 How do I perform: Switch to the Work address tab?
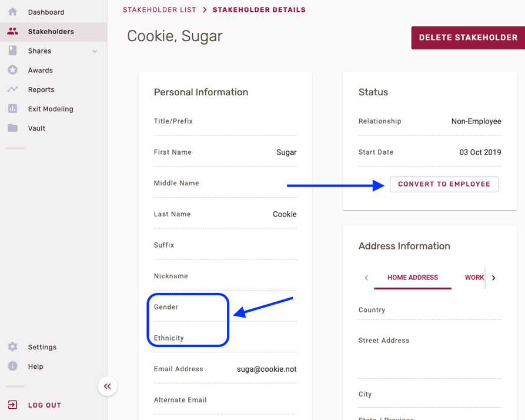(x=474, y=278)
